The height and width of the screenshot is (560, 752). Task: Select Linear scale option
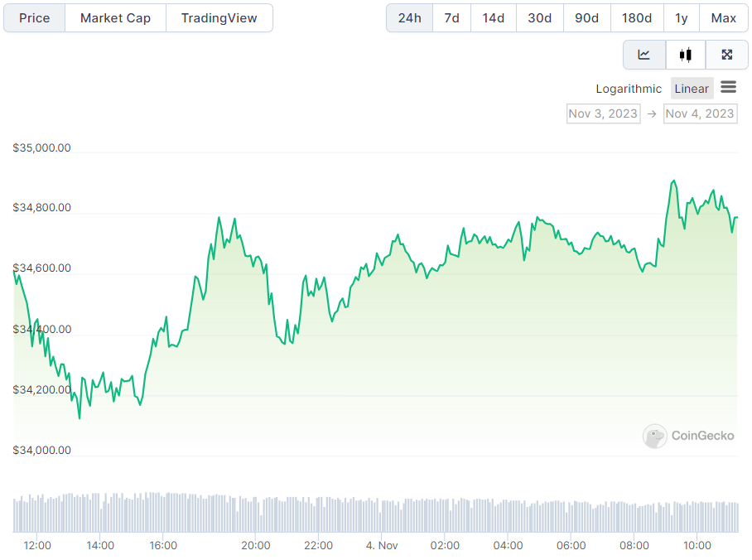click(x=692, y=89)
